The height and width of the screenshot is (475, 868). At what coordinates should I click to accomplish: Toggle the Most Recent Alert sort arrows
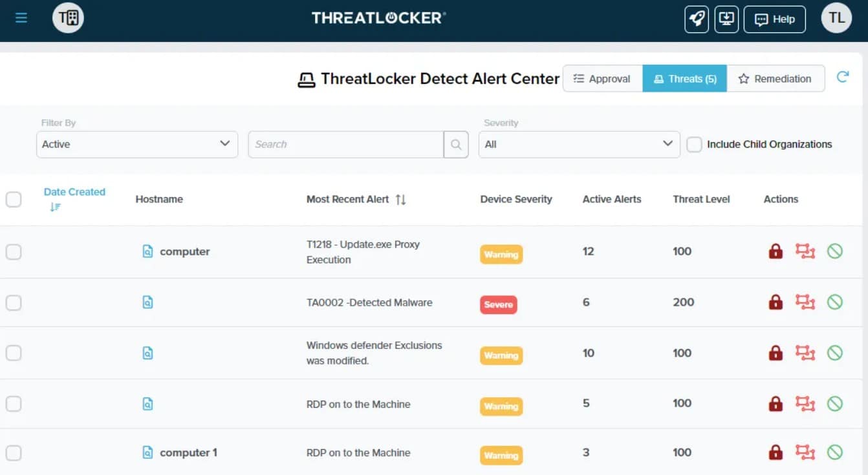[x=401, y=200]
